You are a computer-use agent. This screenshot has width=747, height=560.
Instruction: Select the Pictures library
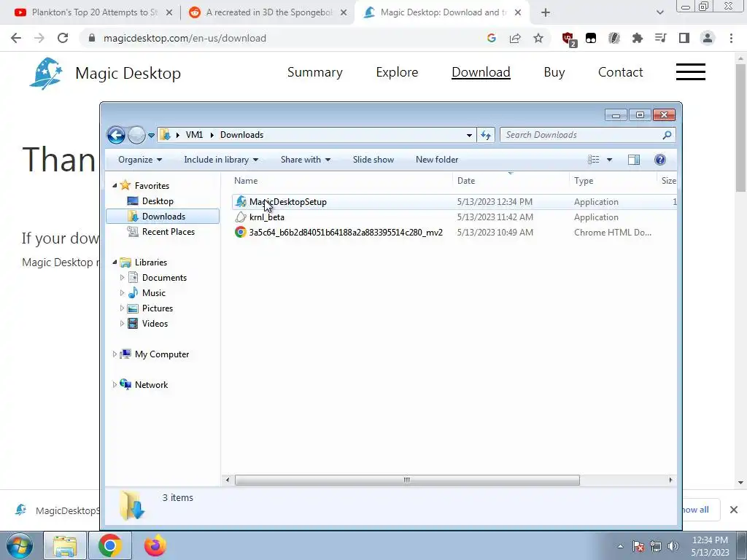[x=158, y=308]
